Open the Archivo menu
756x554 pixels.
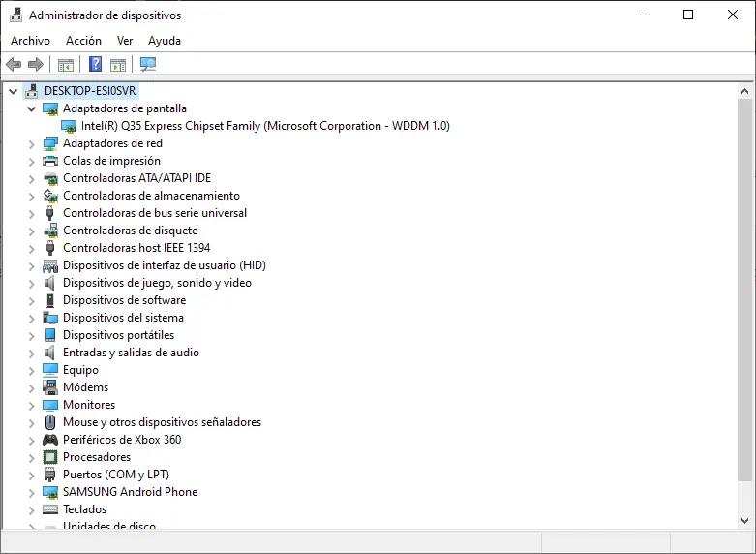pos(30,41)
